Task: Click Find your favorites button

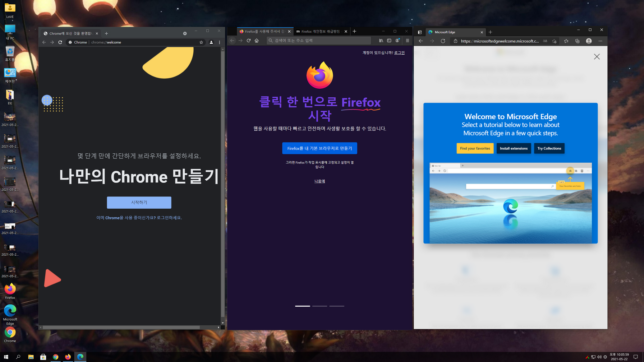Action: coord(475,148)
